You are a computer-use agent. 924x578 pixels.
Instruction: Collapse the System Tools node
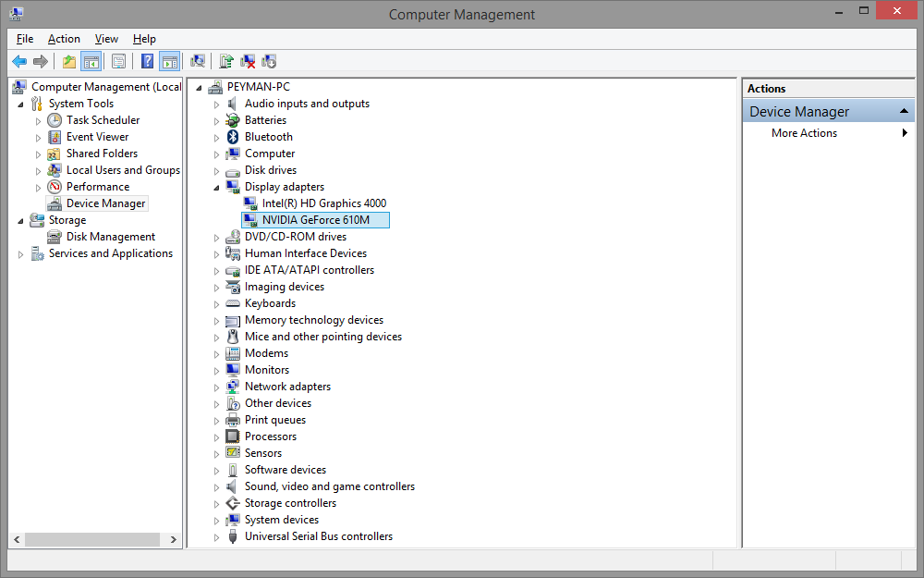point(20,105)
